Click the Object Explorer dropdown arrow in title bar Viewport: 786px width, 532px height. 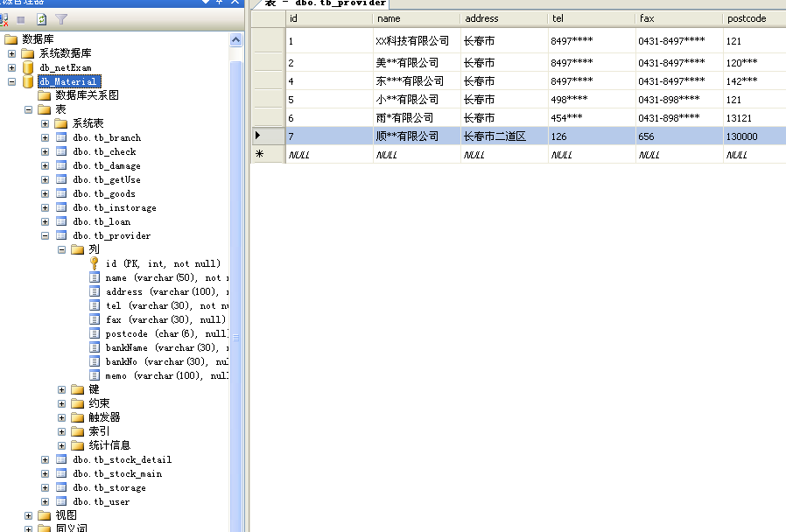207,3
